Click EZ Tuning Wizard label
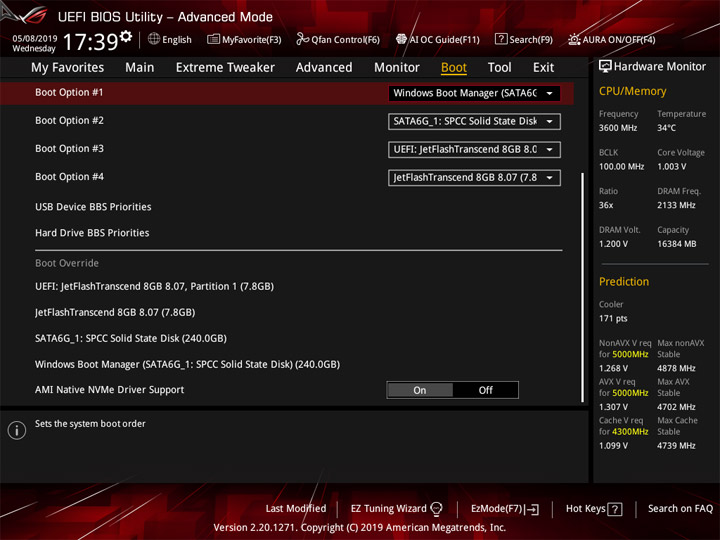Image resolution: width=720 pixels, height=540 pixels. [388, 509]
